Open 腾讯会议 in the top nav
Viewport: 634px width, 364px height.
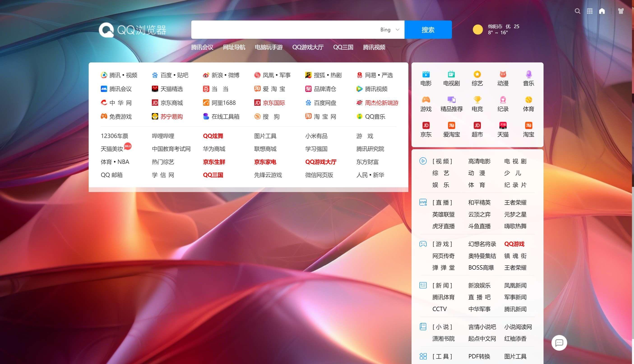click(x=202, y=47)
